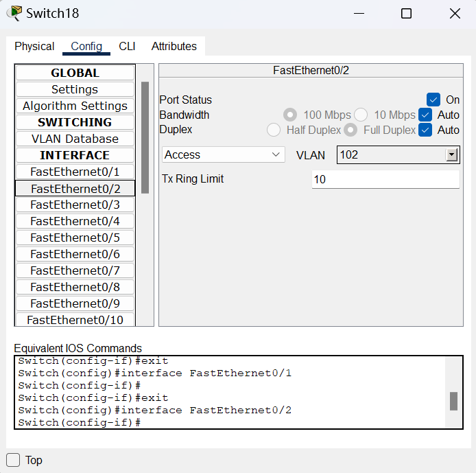476x473 pixels.
Task: Switch to the Attributes tab
Action: 174,46
